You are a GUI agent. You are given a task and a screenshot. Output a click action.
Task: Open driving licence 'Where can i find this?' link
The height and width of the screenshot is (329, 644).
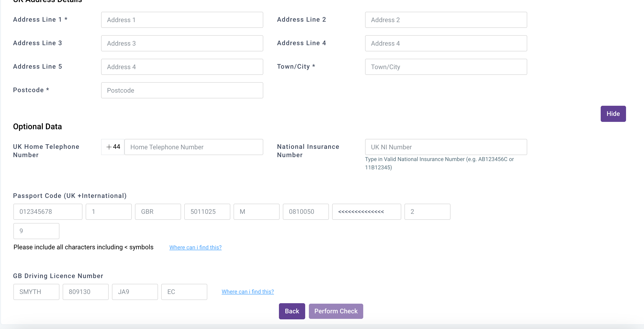click(248, 291)
